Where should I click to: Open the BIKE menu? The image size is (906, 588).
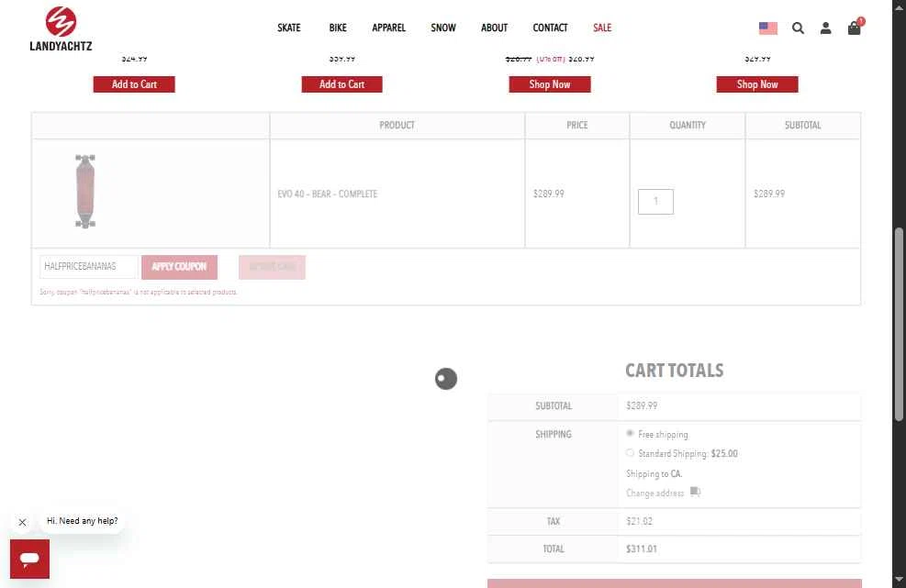point(338,28)
